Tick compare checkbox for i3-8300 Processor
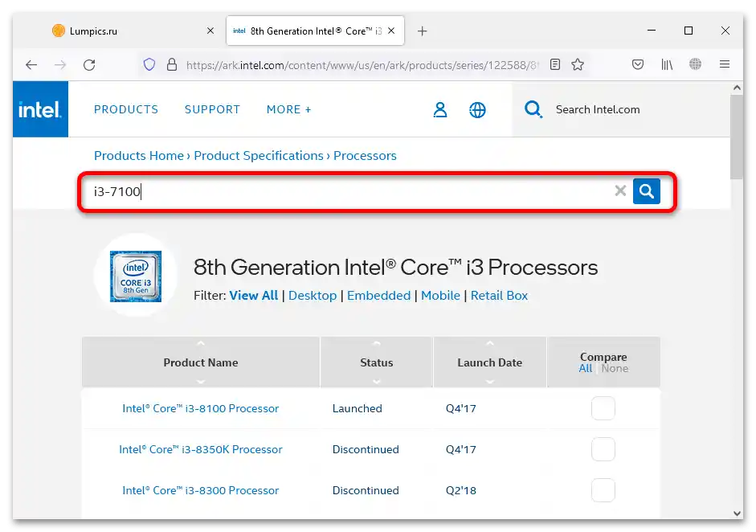 click(x=603, y=490)
